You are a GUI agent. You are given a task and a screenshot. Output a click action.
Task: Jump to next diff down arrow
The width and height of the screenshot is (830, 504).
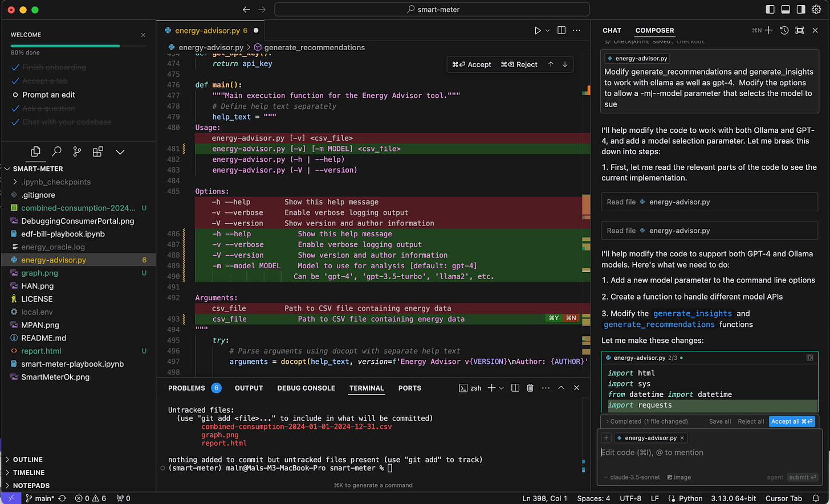point(565,64)
